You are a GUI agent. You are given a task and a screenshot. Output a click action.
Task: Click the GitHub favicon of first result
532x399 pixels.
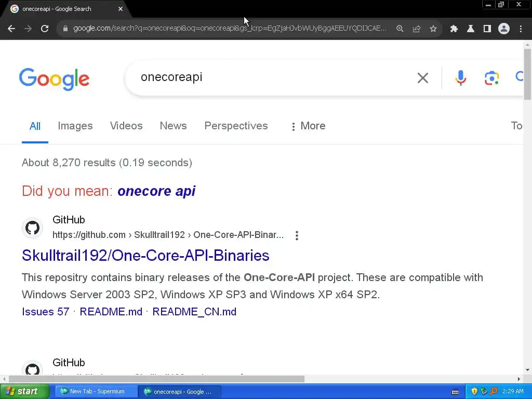[x=33, y=228]
